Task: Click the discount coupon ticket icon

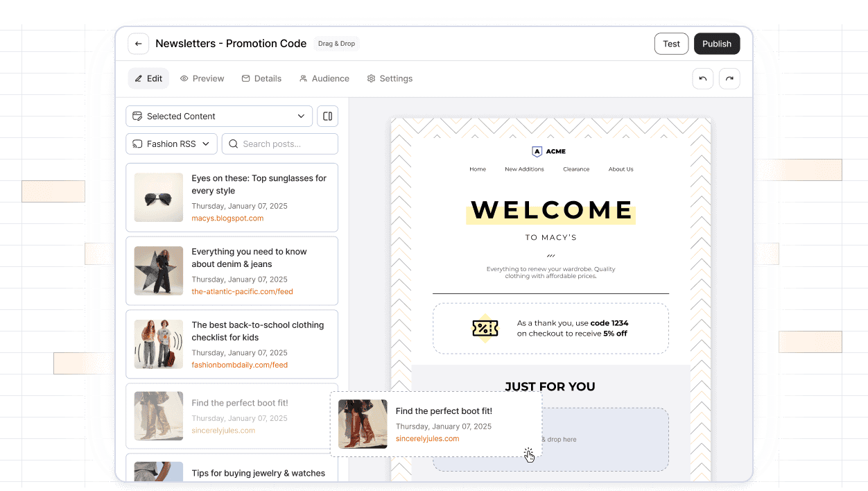Action: (485, 328)
